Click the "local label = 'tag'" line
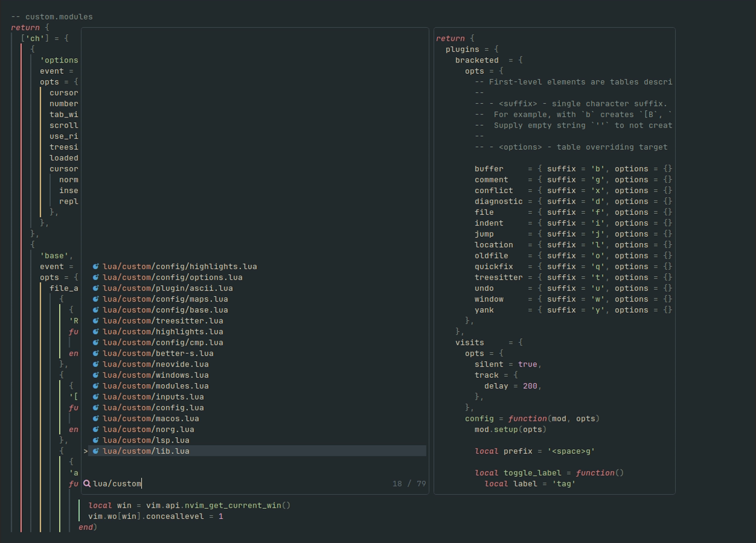756x543 pixels. (530, 483)
